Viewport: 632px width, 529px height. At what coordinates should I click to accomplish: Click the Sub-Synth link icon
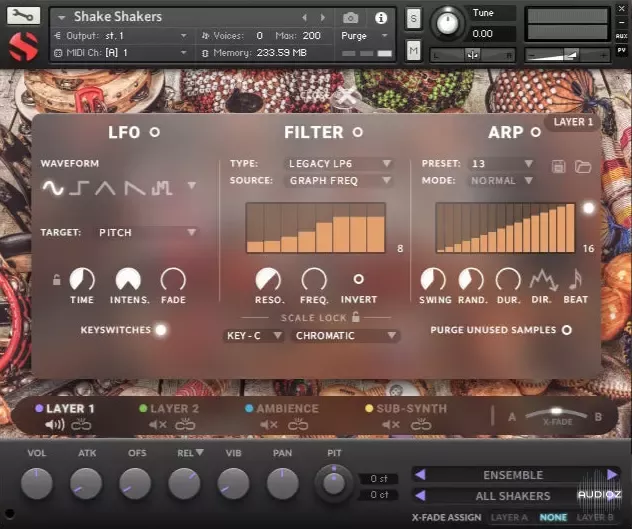(421, 425)
